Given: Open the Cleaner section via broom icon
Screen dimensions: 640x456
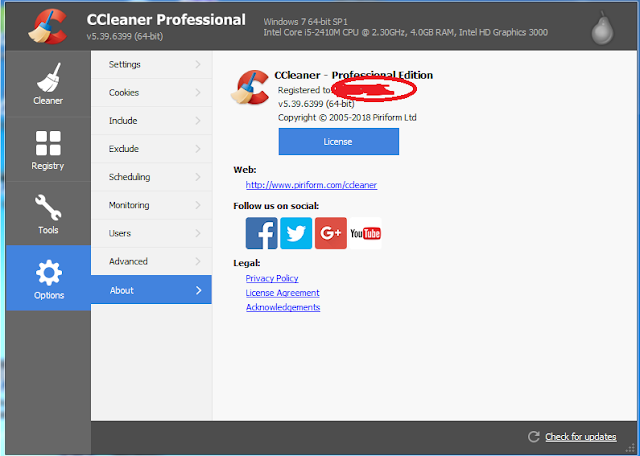Looking at the screenshot, I should click(49, 78).
